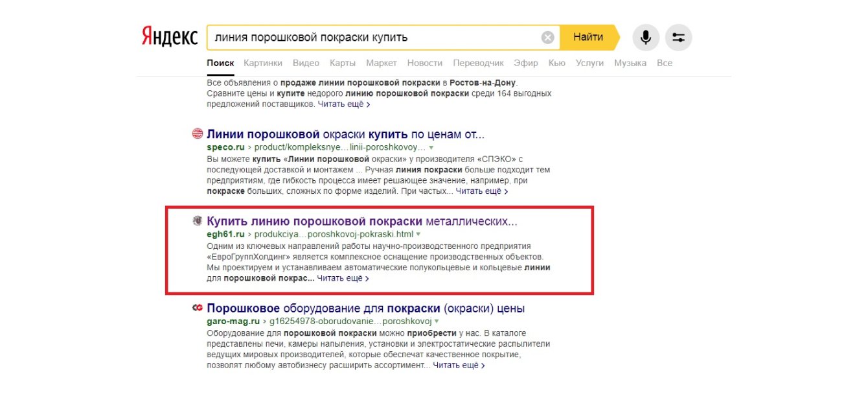Open the speco.ru product/kompleksnye URL path

click(340, 147)
